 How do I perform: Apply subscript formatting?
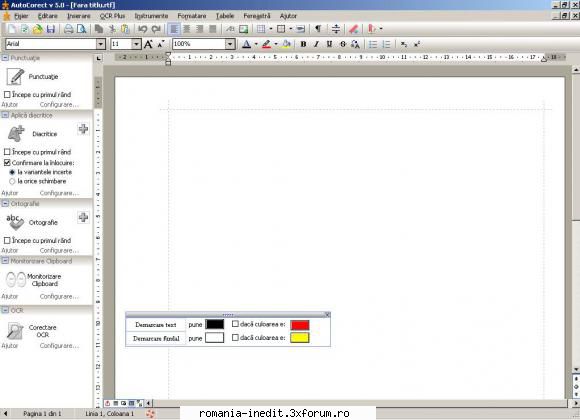click(404, 44)
